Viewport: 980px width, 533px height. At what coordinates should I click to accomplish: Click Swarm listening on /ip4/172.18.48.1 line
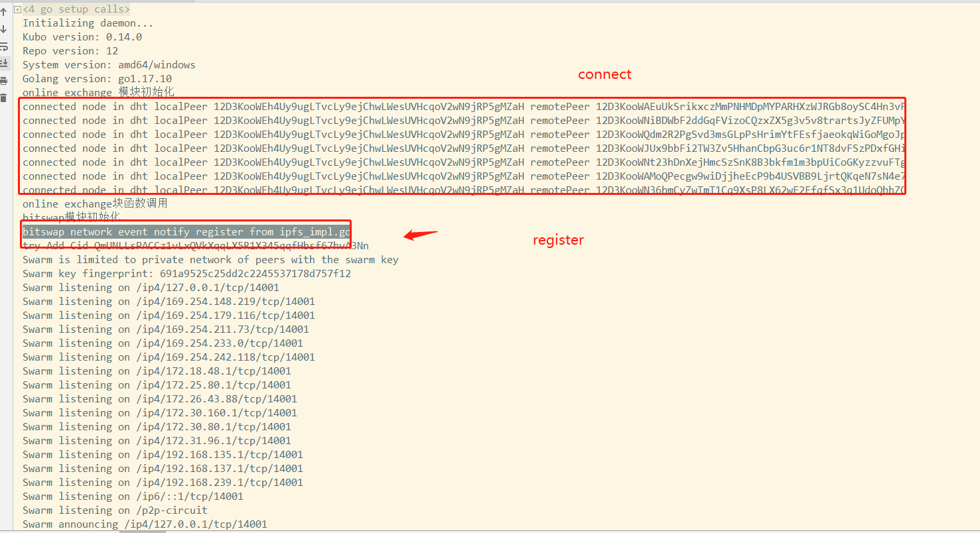pos(157,371)
